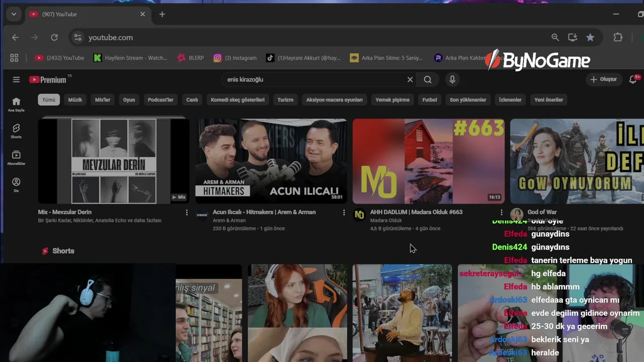Open site information icon in address bar
This screenshot has height=362, width=644.
pos(77,37)
